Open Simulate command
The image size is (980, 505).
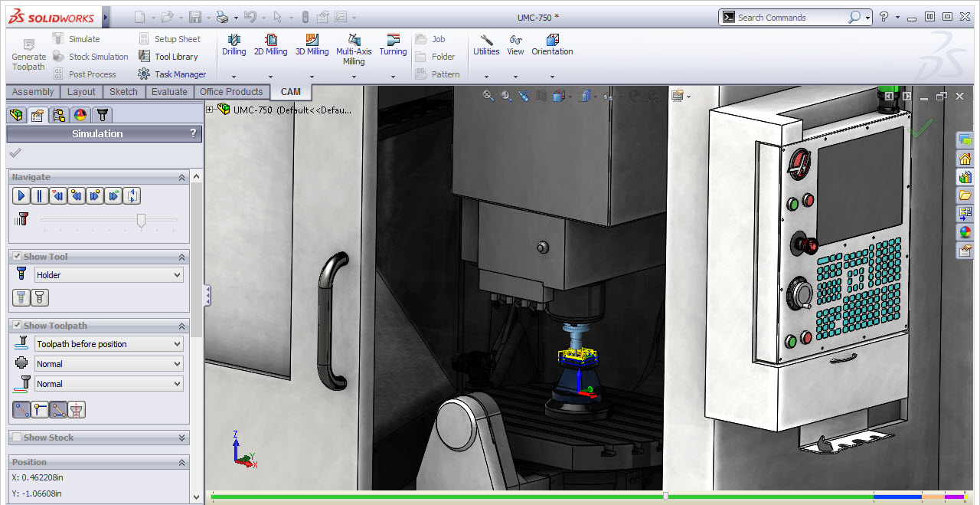(76, 39)
